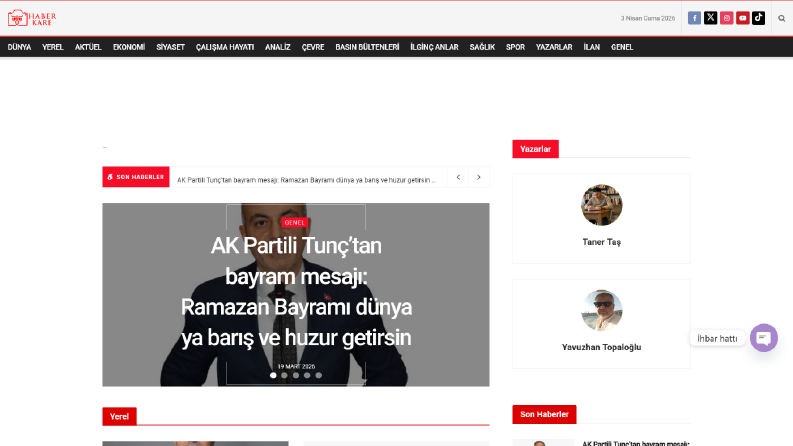Image resolution: width=793 pixels, height=446 pixels.
Task: Select the second slider dot
Action: [284, 375]
